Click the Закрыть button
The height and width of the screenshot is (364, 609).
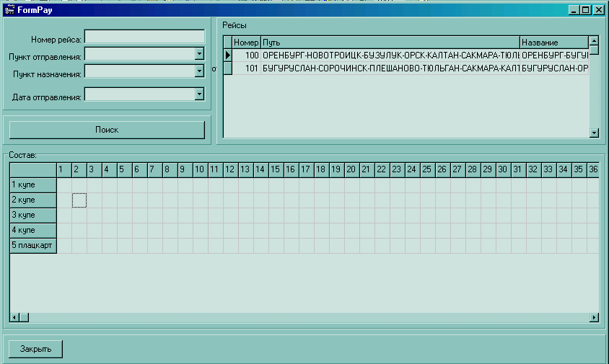(35, 349)
